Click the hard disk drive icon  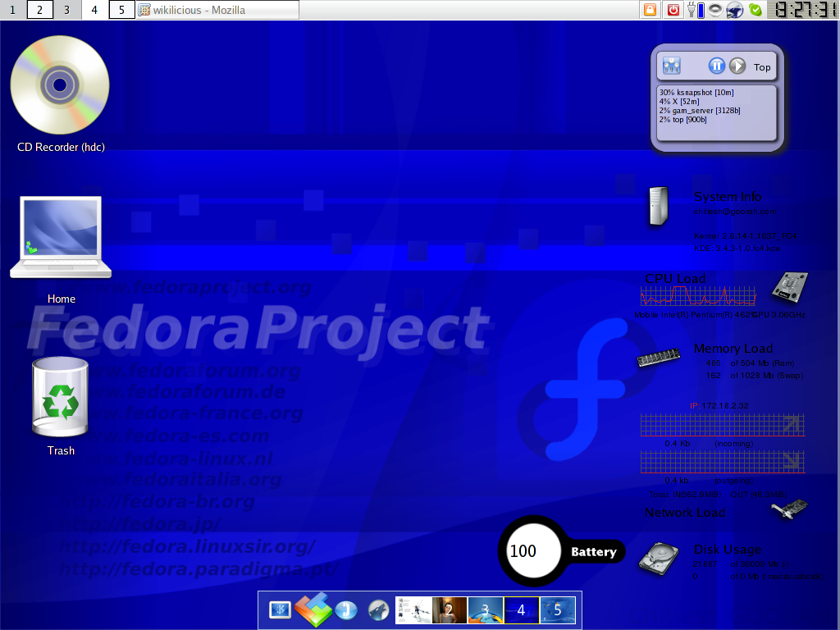[x=659, y=559]
